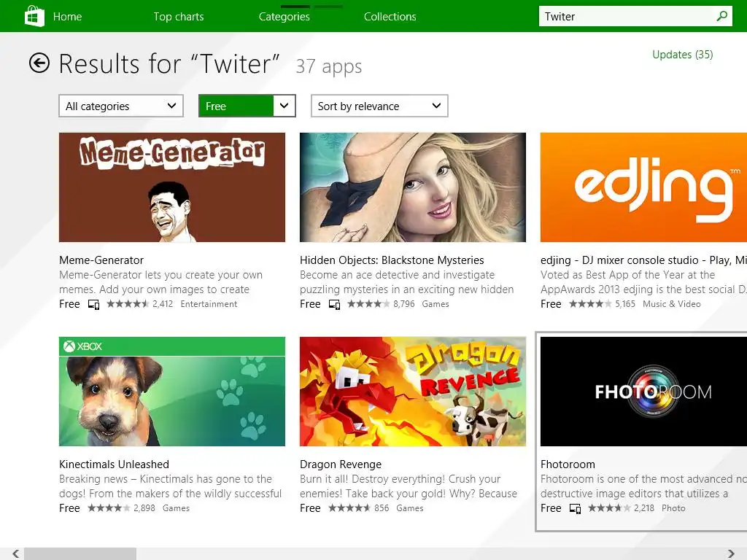Click the 8,796 rating count

403,304
